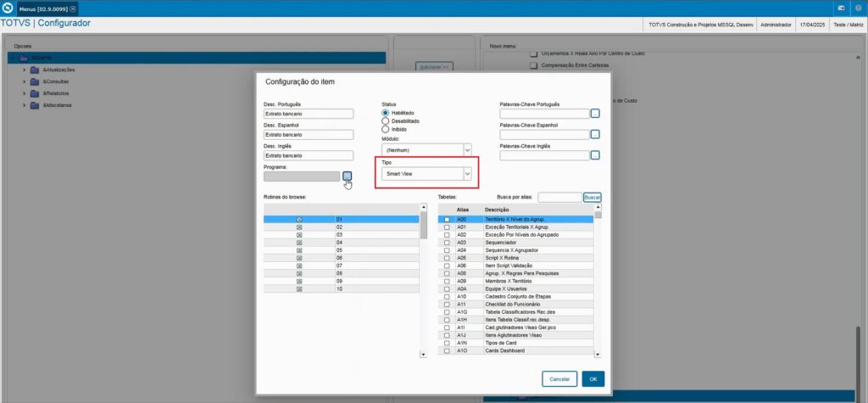Screen dimensions: 868x403
Task: Open Palavras-Chave Português ellipsis button
Action: (595, 114)
